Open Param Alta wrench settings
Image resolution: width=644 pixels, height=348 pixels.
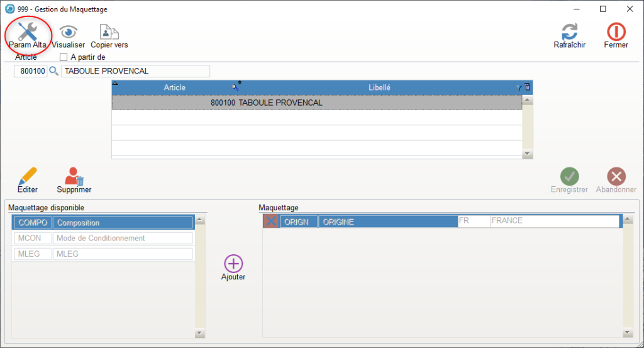pos(27,34)
